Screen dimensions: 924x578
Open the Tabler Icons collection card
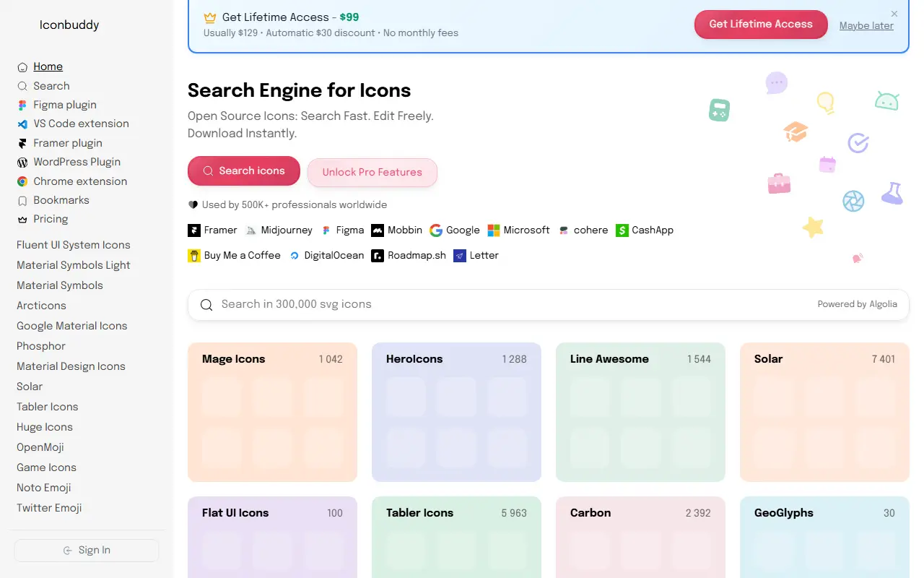tap(456, 537)
